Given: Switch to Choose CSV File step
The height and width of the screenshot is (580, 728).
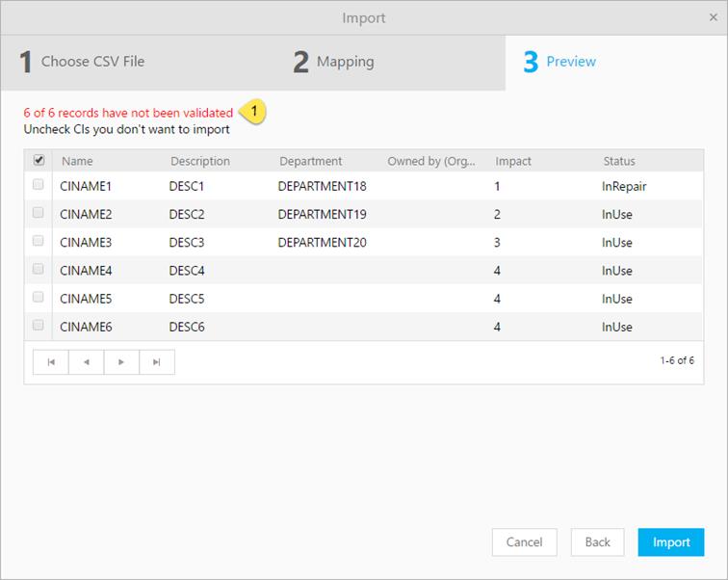Looking at the screenshot, I should tap(83, 62).
